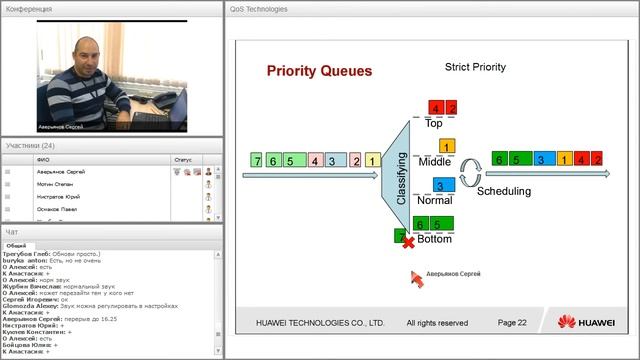Click the 'Top' queue label

[x=433, y=123]
